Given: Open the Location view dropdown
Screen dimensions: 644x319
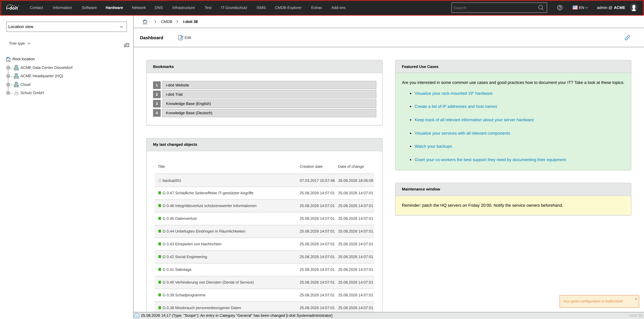Looking at the screenshot, I should click(66, 27).
